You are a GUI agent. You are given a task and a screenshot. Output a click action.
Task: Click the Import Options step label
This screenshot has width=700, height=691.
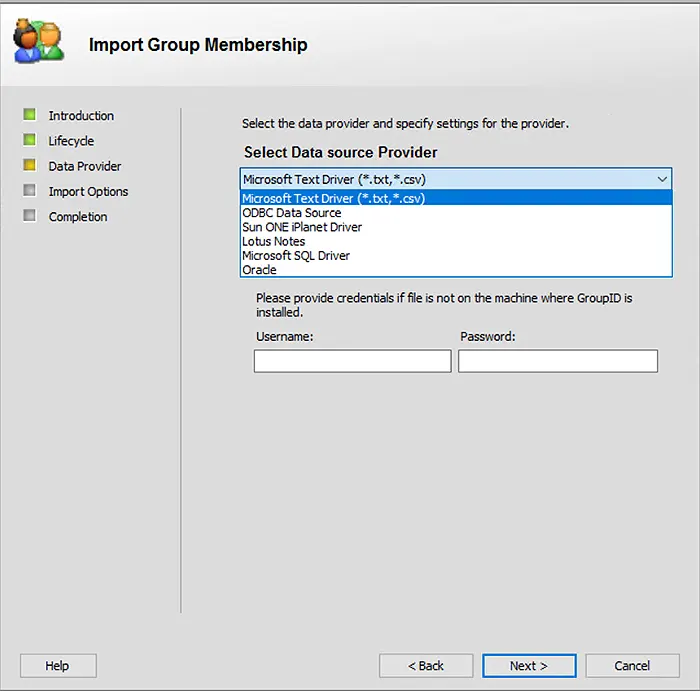[88, 191]
